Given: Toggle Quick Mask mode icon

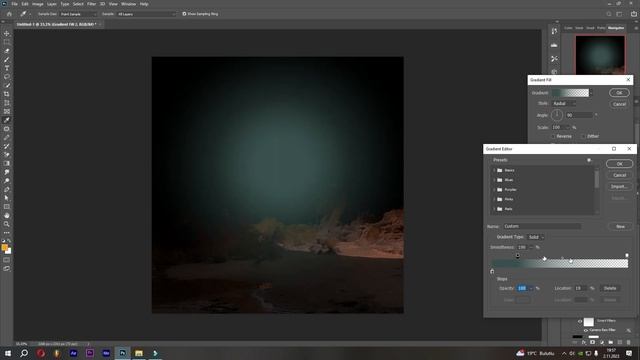Looking at the screenshot, I should pos(7,260).
